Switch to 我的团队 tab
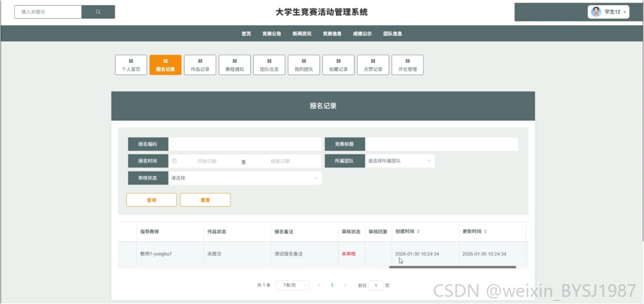The height and width of the screenshot is (304, 644). (303, 65)
